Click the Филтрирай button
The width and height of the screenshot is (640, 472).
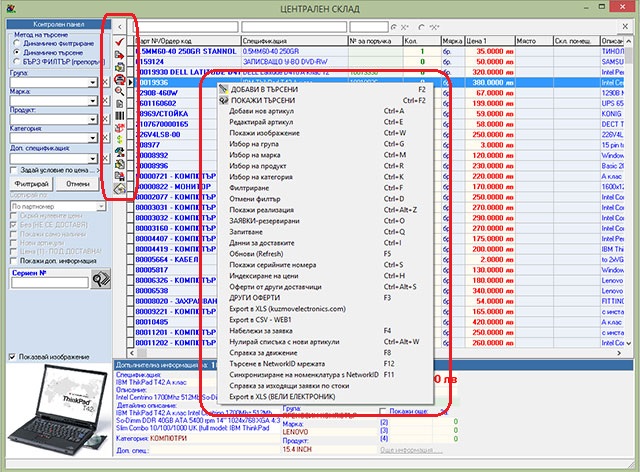pos(31,184)
